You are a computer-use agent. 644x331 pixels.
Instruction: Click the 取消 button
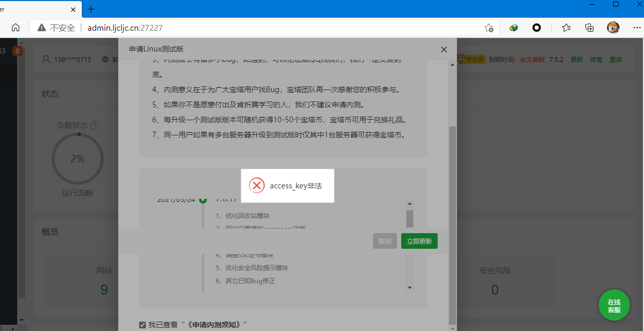click(385, 241)
